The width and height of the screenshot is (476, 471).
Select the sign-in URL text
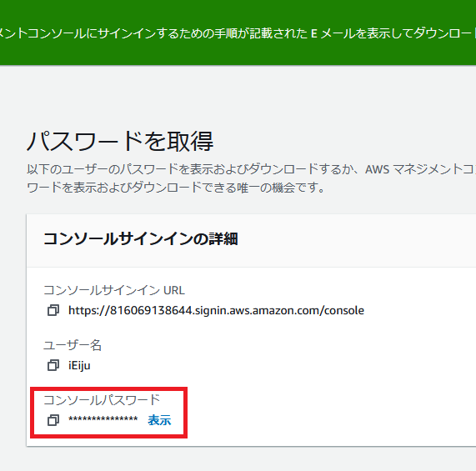pos(216,310)
